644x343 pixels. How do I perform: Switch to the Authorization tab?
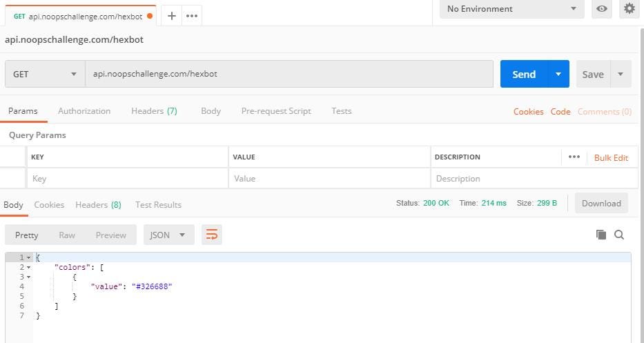click(x=84, y=111)
